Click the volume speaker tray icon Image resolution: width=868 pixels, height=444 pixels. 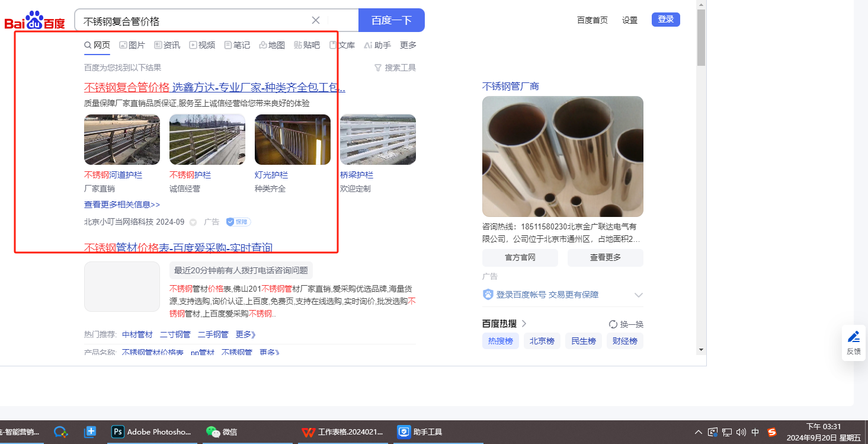point(741,432)
